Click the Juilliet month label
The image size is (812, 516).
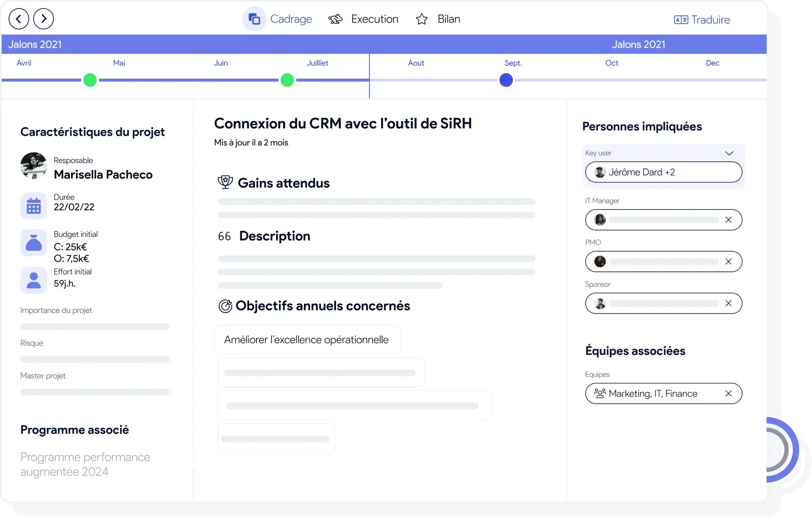[x=318, y=63]
